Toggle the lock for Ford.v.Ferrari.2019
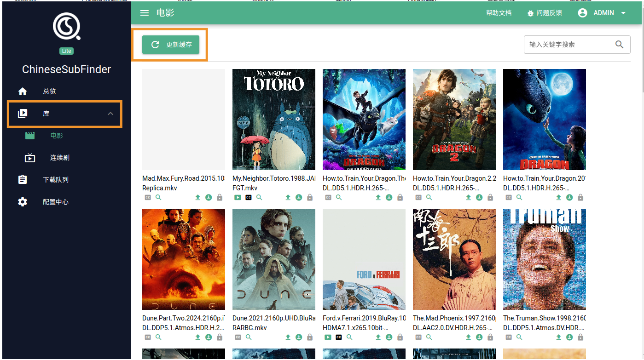The width and height of the screenshot is (644, 360). [400, 337]
